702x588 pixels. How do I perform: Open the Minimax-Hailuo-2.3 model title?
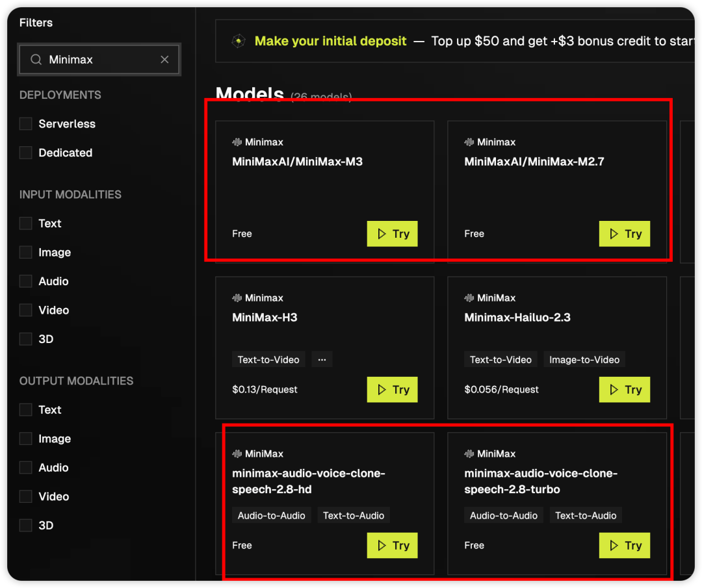tap(517, 317)
